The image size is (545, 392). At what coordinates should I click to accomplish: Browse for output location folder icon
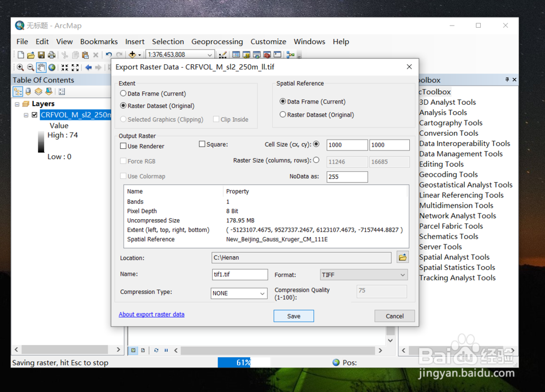click(x=402, y=257)
